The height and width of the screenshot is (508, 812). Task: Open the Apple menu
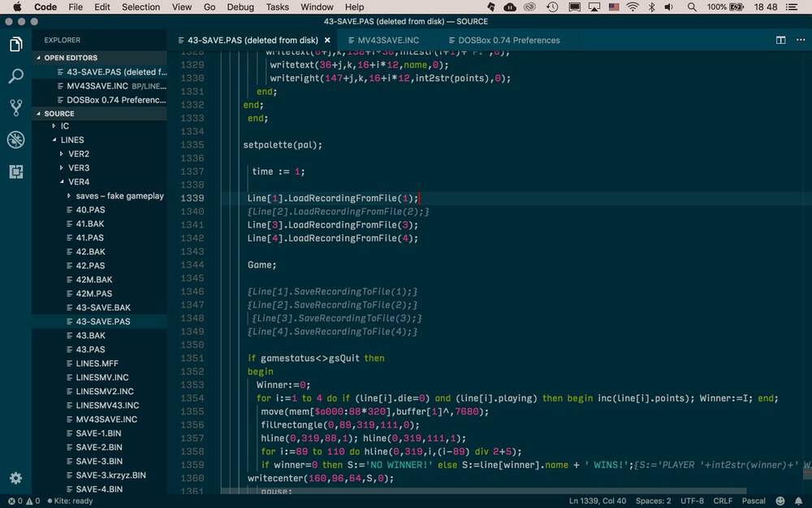click(16, 7)
